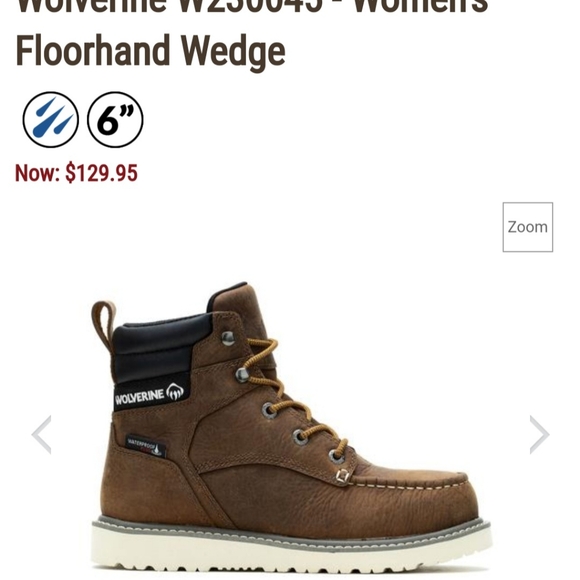Click the black padded ankle collar
This screenshot has width=580, height=580.
pos(159,348)
